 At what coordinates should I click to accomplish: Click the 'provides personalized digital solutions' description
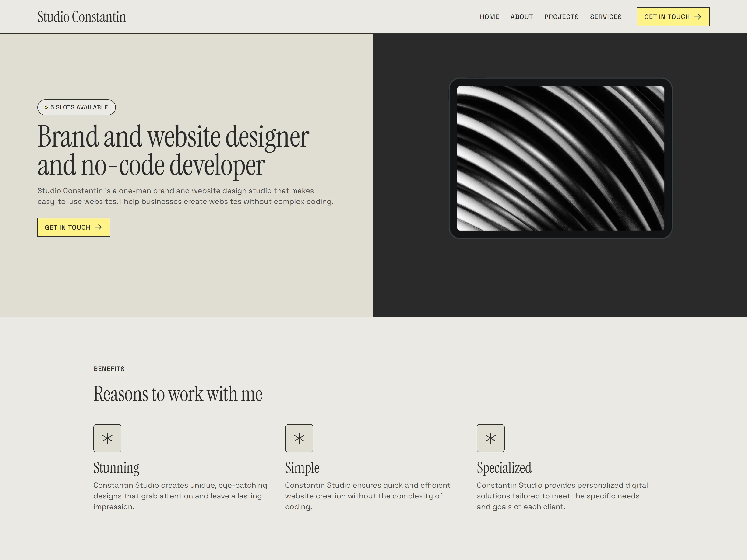tap(562, 496)
